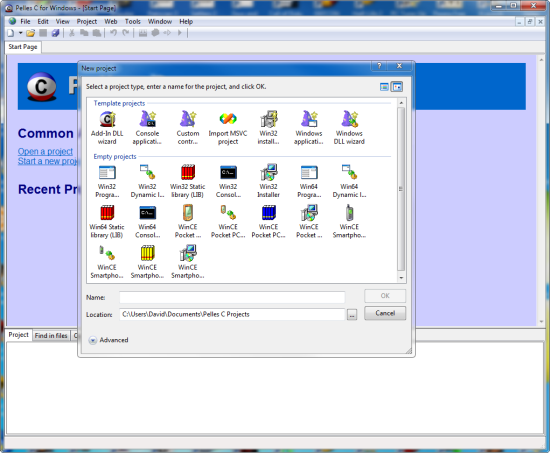Screen dimensions: 550x453
Task: Click the project list vertical scrollbar thumb
Action: tap(401, 189)
